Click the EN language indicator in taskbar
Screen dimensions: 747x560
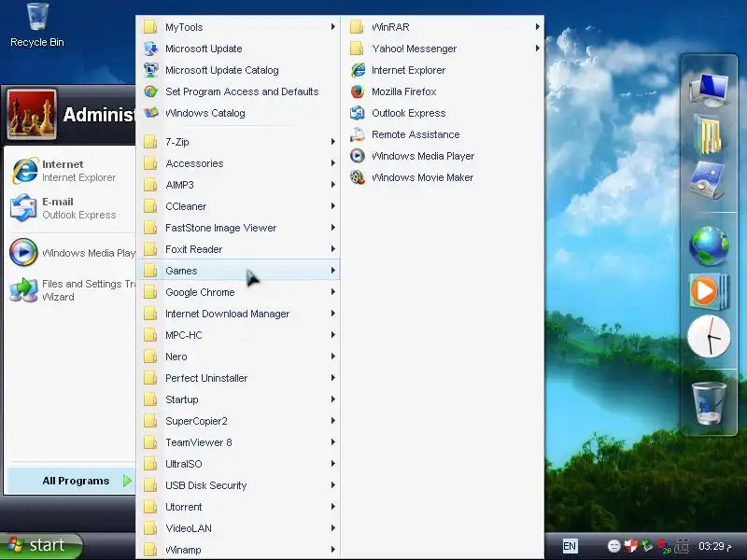(570, 546)
